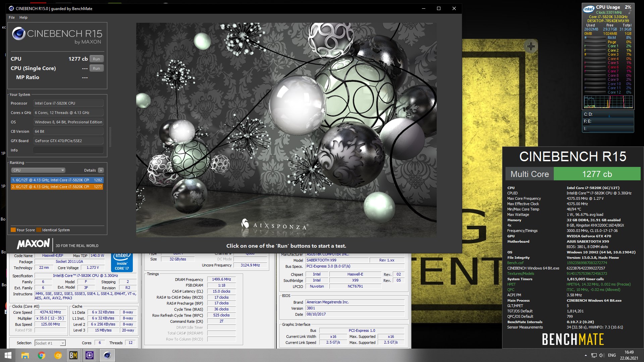
Task: Click the ENG input language indicator
Action: click(612, 355)
